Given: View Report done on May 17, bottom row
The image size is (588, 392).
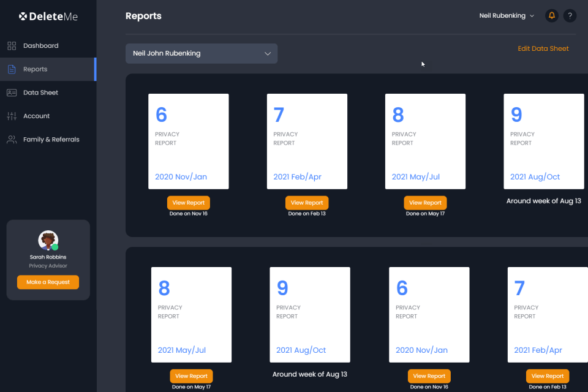Looking at the screenshot, I should (191, 376).
